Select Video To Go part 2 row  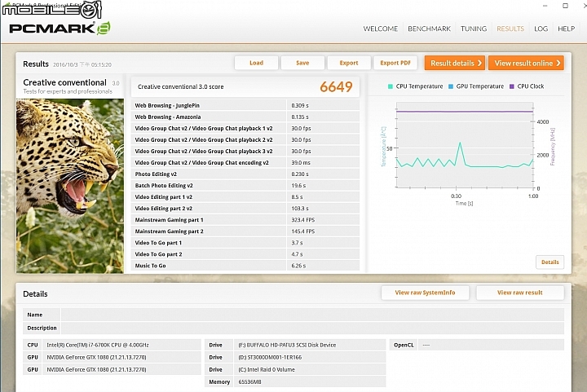(245, 254)
